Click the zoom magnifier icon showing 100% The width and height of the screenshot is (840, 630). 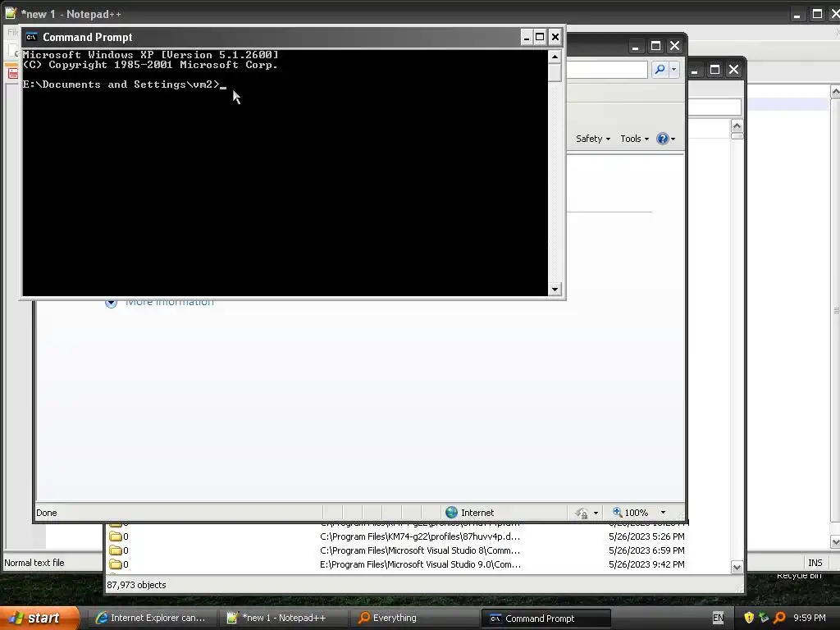point(617,512)
